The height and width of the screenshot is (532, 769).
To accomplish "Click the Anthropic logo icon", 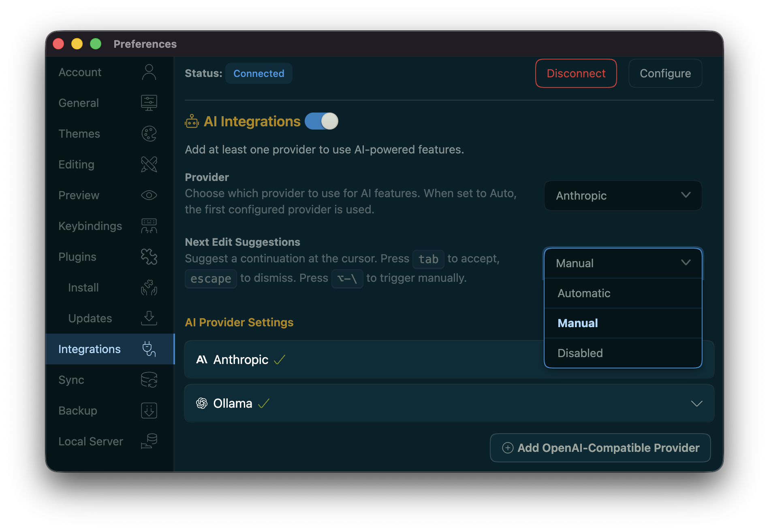I will tap(202, 360).
